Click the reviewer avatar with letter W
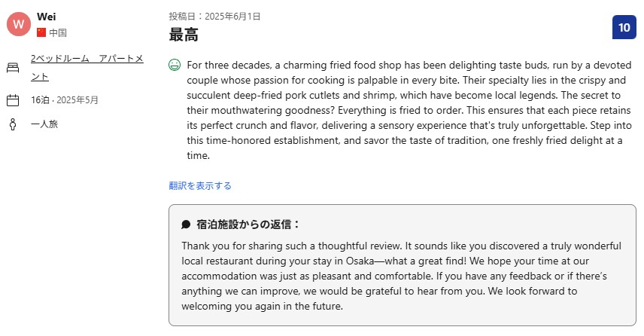This screenshot has height=336, width=644. [x=19, y=24]
